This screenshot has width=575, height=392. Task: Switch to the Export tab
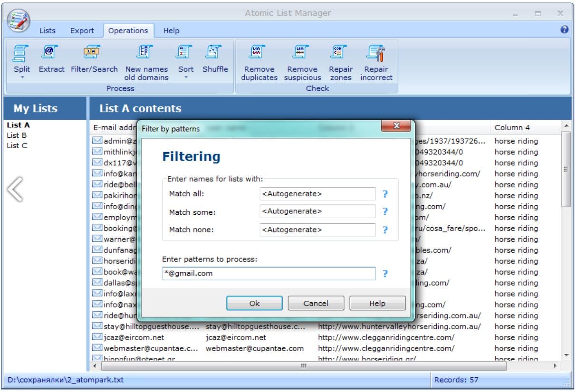point(82,30)
